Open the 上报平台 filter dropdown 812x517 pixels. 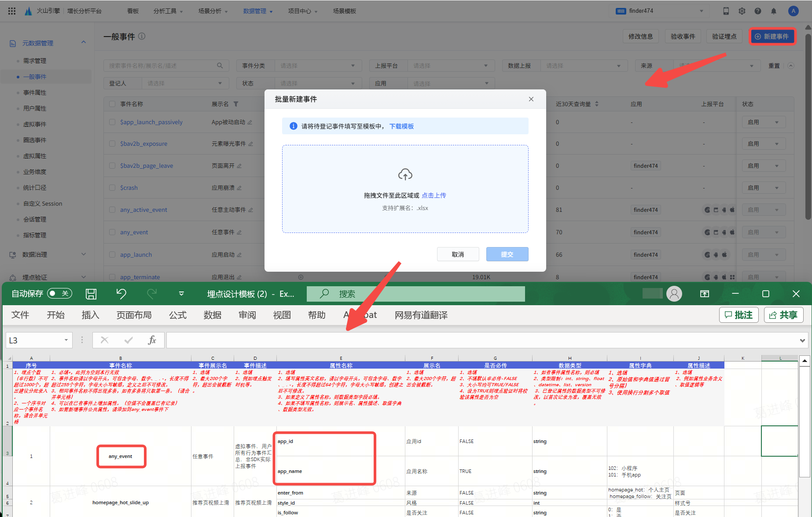point(451,66)
